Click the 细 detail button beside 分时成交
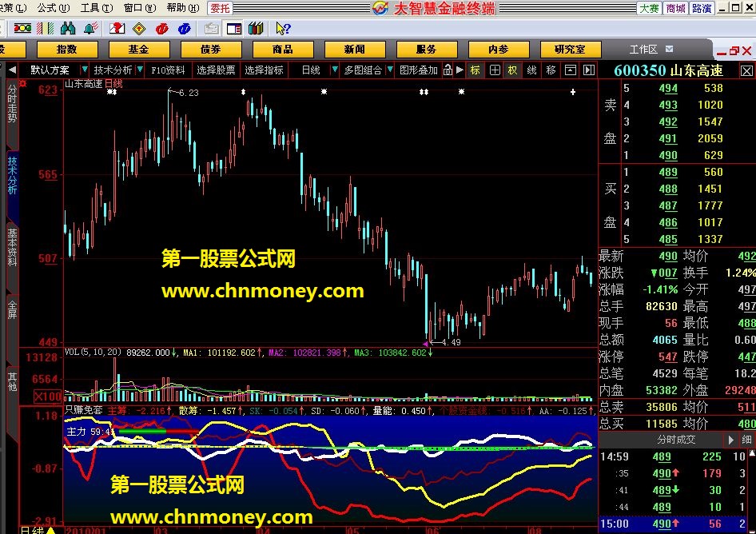 point(747,440)
